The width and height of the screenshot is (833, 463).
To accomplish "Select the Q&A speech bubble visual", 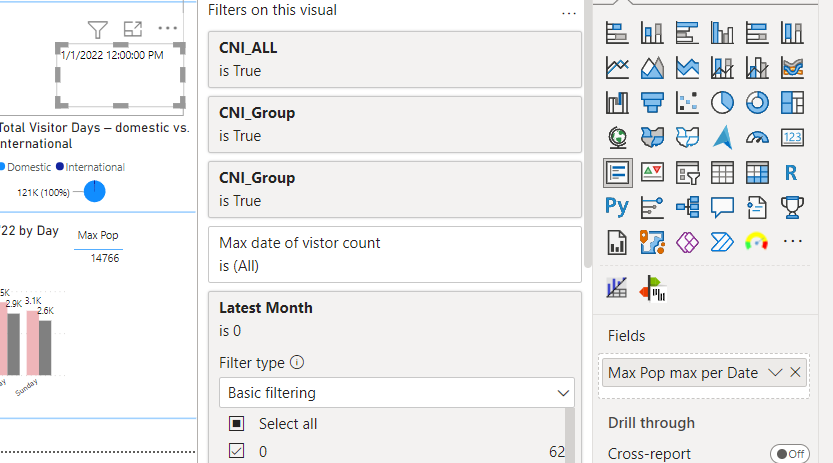I will click(722, 207).
